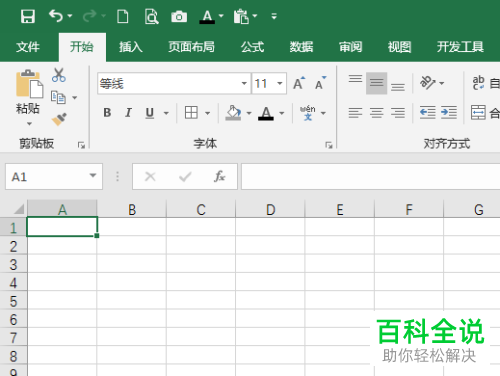Click the Wrap Text icon
Screen dimensions: 500x376
click(x=478, y=83)
